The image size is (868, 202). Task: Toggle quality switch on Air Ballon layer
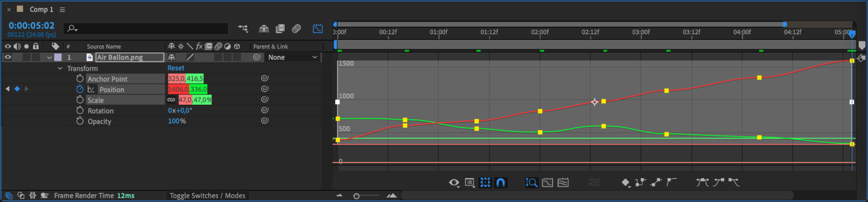190,57
